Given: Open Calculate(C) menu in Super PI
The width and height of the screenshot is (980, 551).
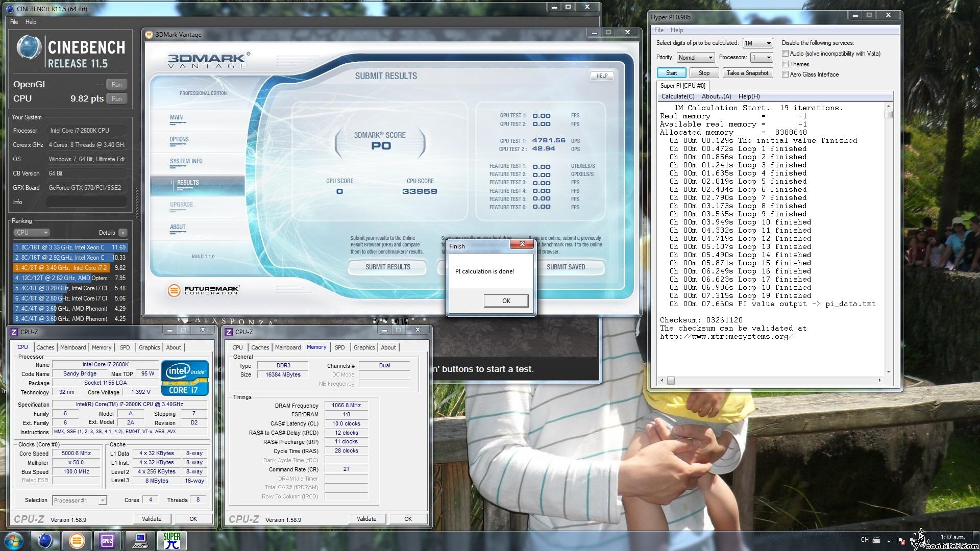Looking at the screenshot, I should click(677, 96).
